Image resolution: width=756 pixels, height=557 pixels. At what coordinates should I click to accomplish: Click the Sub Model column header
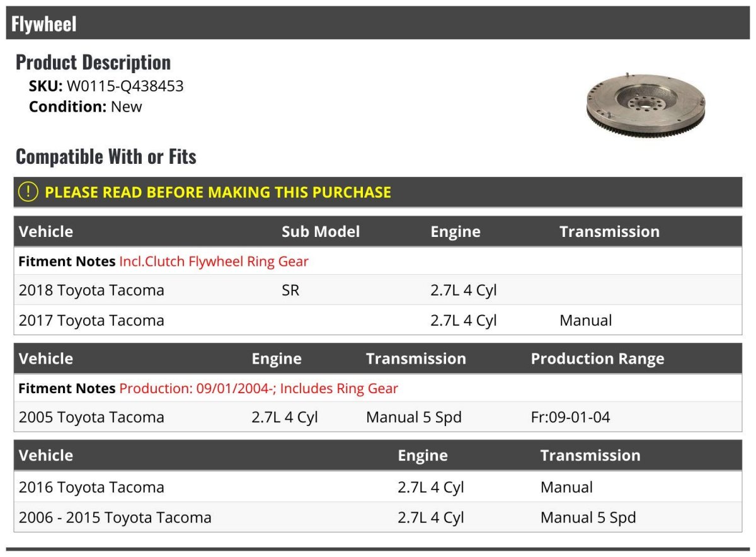click(x=321, y=231)
